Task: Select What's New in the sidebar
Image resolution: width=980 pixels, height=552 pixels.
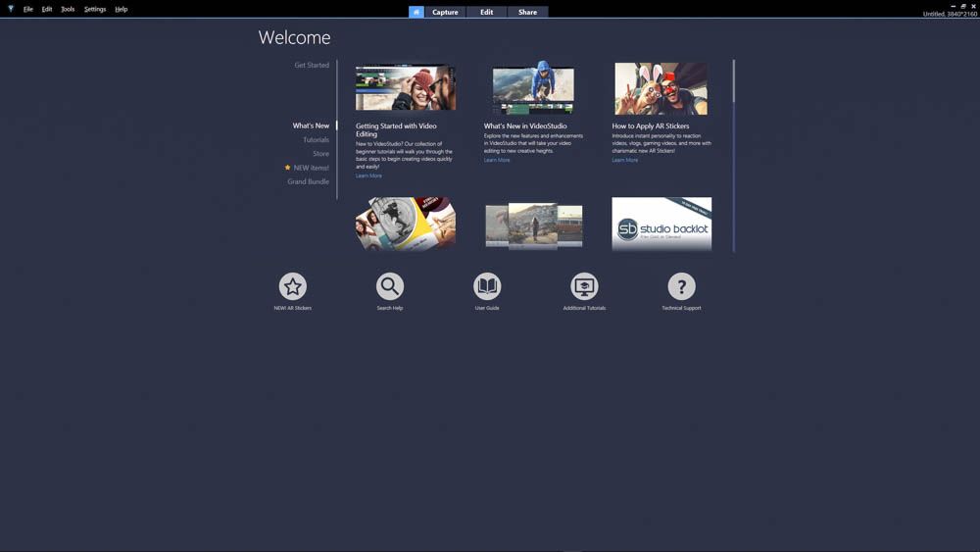Action: (311, 125)
